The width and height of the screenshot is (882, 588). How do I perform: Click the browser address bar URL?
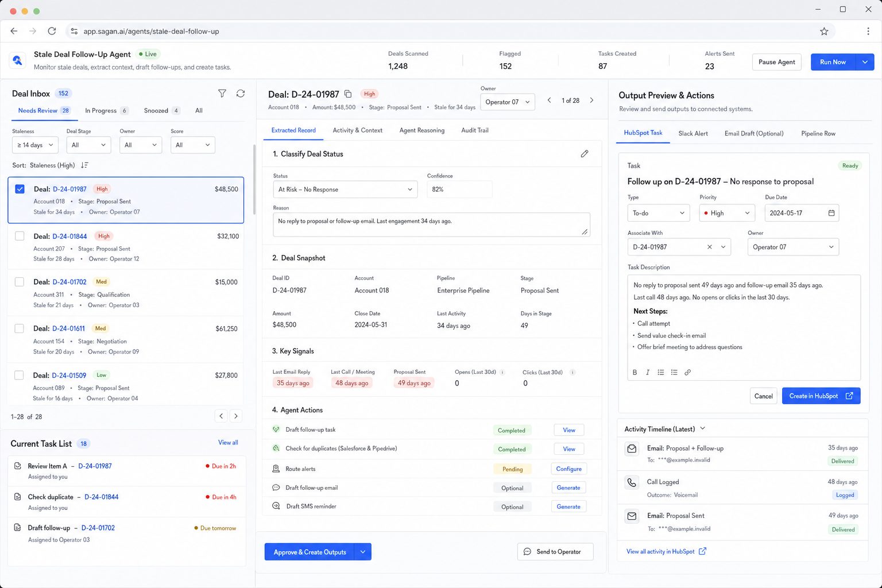point(151,32)
